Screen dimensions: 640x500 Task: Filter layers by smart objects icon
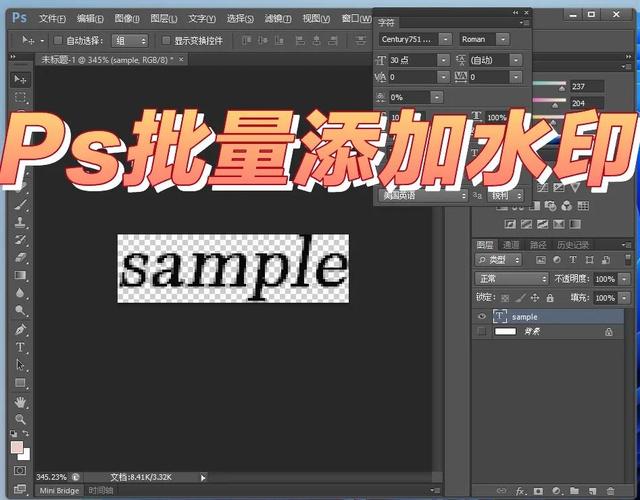tap(606, 260)
